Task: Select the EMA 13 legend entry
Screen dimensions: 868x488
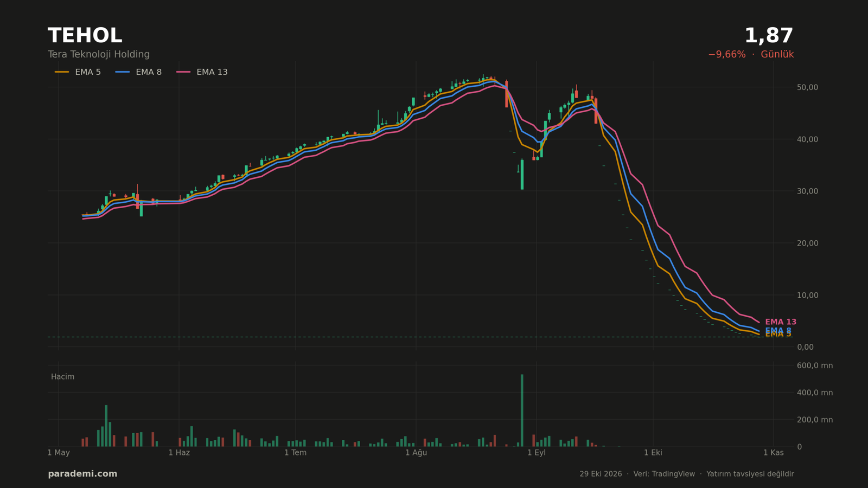Action: point(202,72)
